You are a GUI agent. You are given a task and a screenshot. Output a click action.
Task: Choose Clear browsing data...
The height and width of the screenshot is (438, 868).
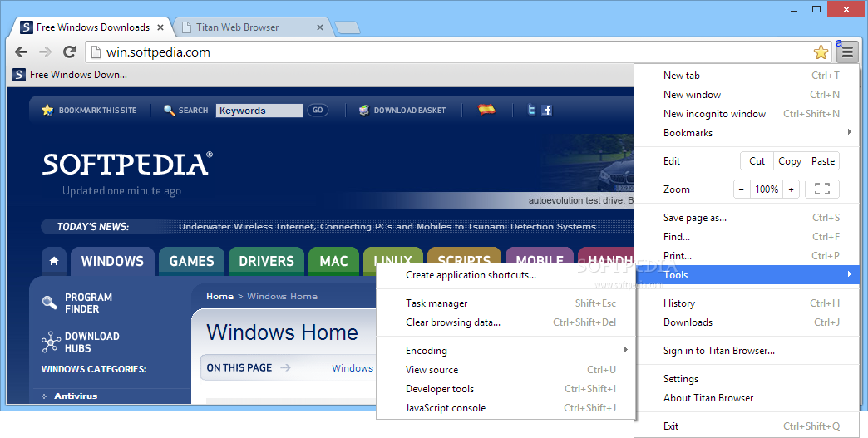click(506, 322)
